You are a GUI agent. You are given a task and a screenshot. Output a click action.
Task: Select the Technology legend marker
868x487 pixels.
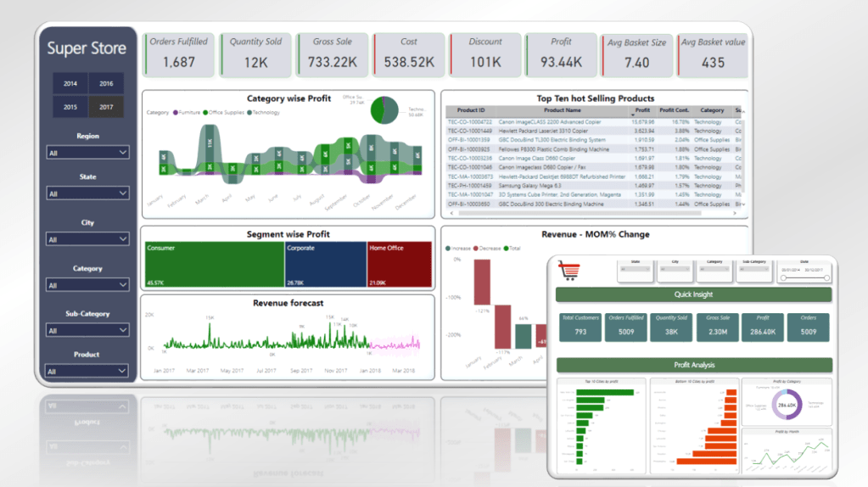point(249,112)
